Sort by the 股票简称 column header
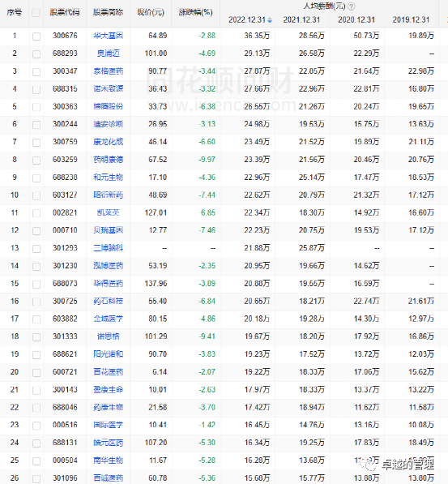This screenshot has height=484, width=448. [x=109, y=12]
